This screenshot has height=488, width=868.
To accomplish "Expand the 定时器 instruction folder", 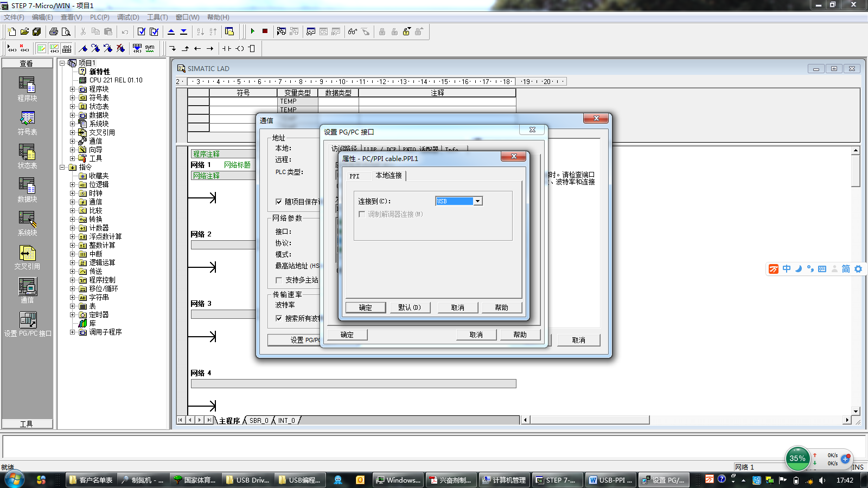I will pyautogui.click(x=72, y=314).
